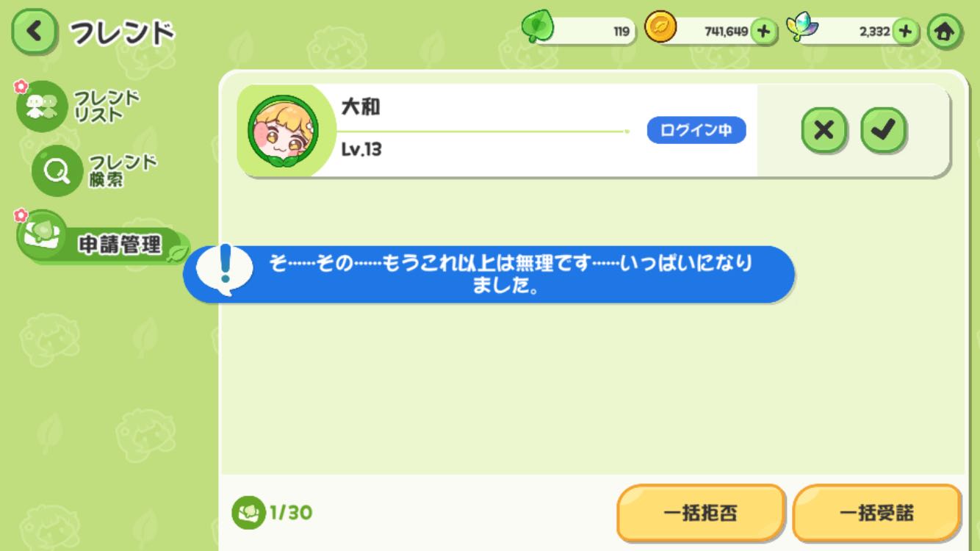
Task: Tap the gold coin icon
Action: pyautogui.click(x=660, y=29)
